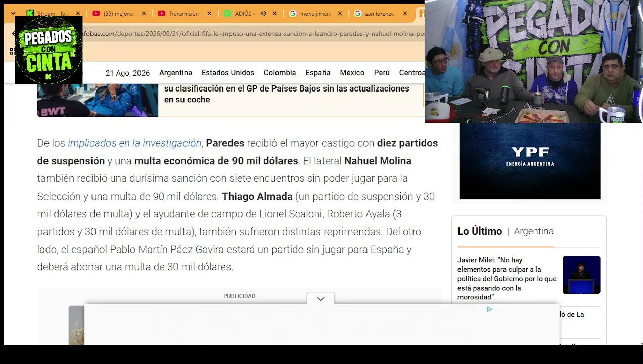Click the AdChoices triangle icon on ad
This screenshot has width=643, height=364.
(x=489, y=309)
